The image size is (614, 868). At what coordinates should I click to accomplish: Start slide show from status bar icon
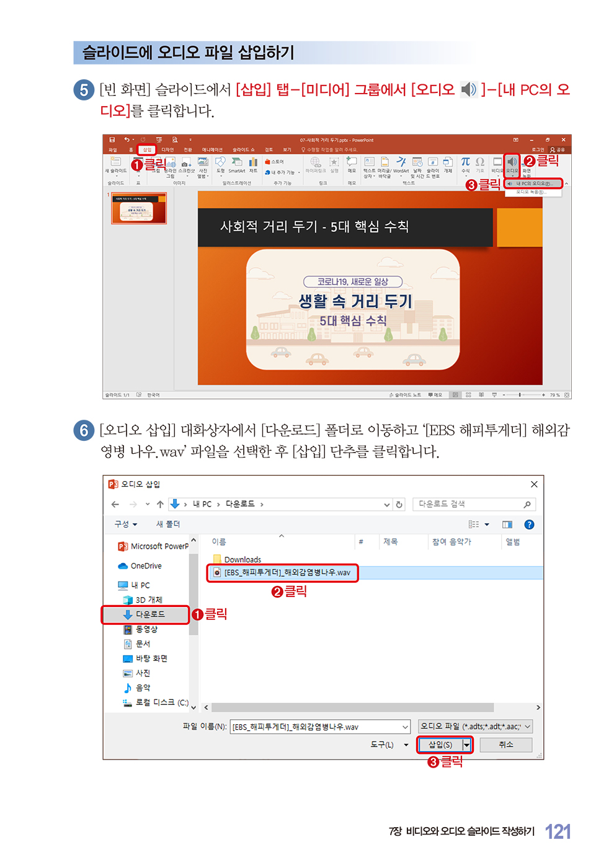pyautogui.click(x=494, y=395)
